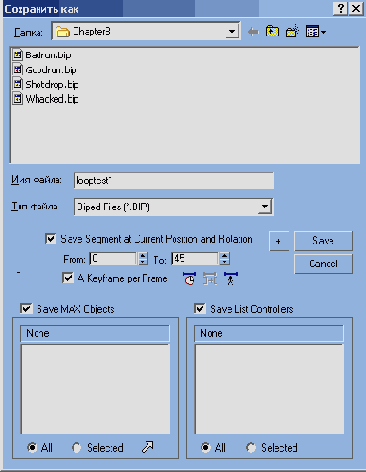Expand the Chapter3 folder dropdown
Viewport: 366px width, 472px height.
[x=232, y=32]
